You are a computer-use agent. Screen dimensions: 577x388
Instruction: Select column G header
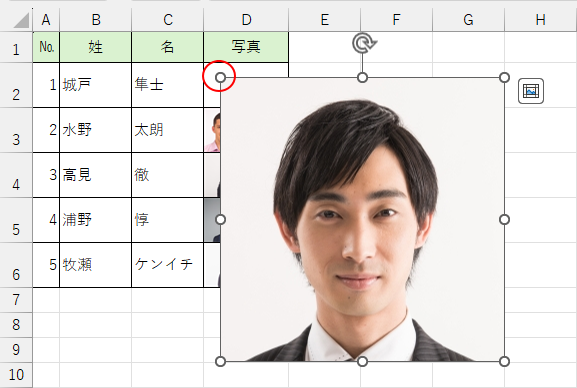click(468, 20)
